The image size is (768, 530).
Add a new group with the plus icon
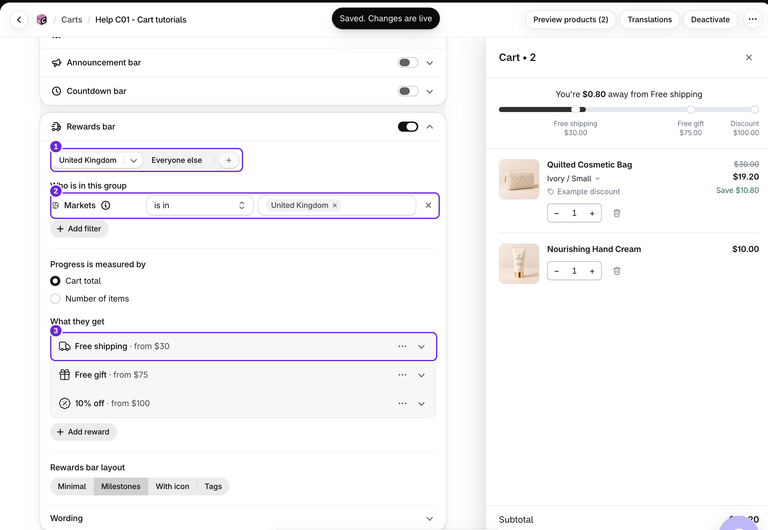pyautogui.click(x=229, y=160)
